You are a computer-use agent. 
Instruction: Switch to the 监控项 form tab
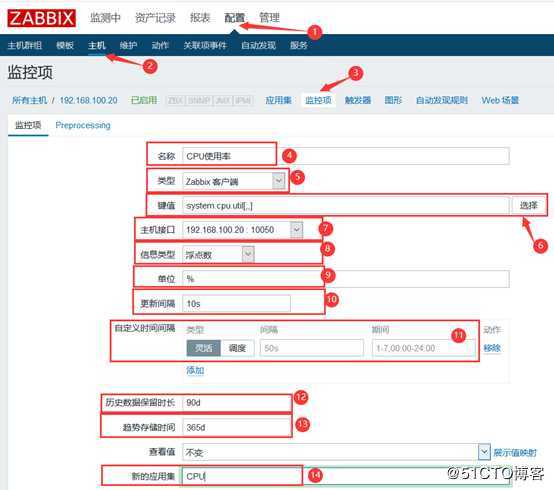tap(28, 125)
